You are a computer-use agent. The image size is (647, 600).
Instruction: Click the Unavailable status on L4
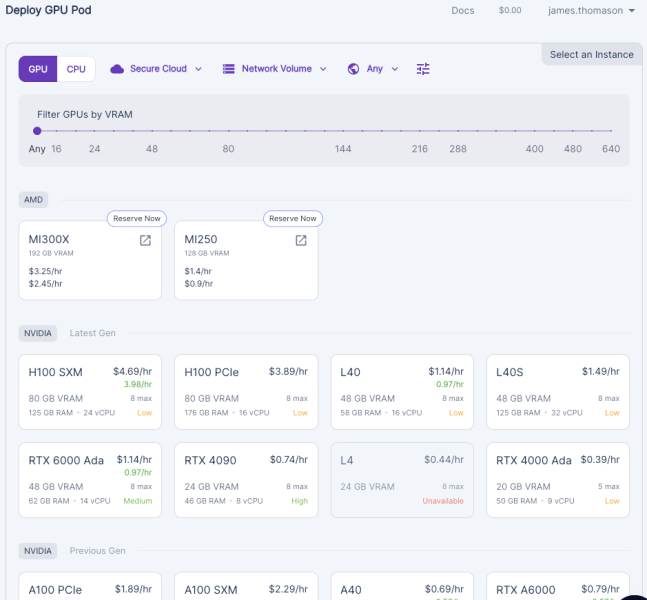(x=443, y=501)
